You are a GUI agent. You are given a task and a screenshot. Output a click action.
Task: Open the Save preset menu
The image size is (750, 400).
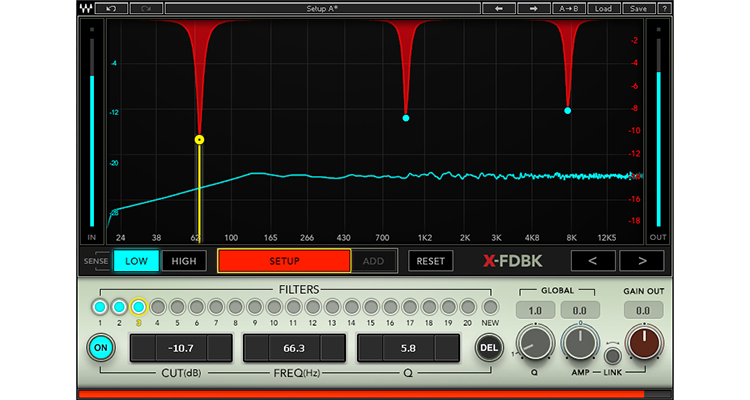click(x=636, y=8)
